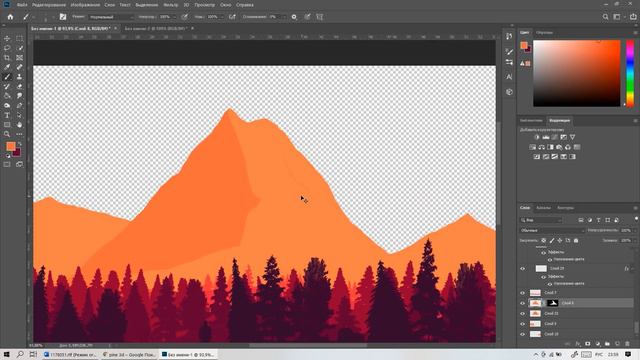Select the Rectangular Marquee tool
Image resolution: width=640 pixels, height=360 pixels.
pos(19,38)
